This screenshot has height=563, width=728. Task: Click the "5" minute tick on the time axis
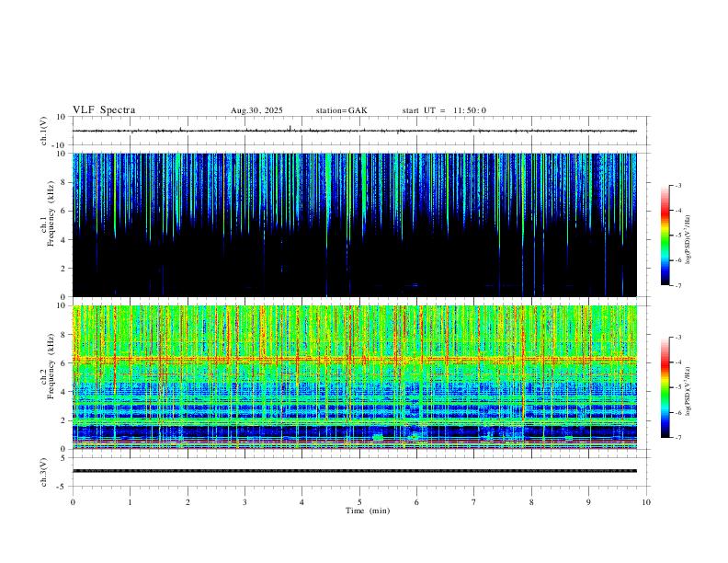(x=359, y=502)
